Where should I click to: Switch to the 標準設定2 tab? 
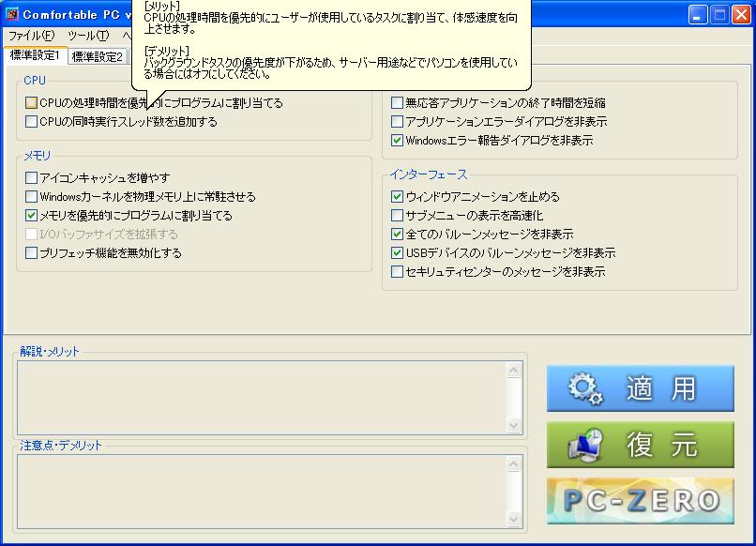coord(98,57)
